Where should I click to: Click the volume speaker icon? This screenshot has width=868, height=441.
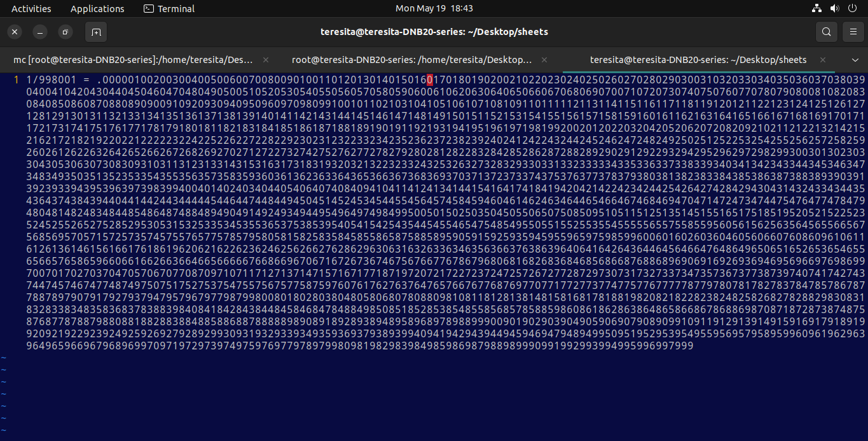coord(835,8)
